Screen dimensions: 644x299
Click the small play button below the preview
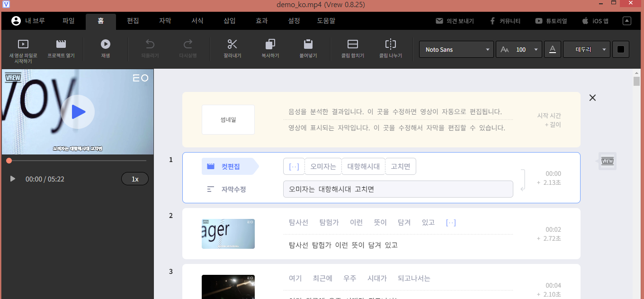[x=13, y=179]
